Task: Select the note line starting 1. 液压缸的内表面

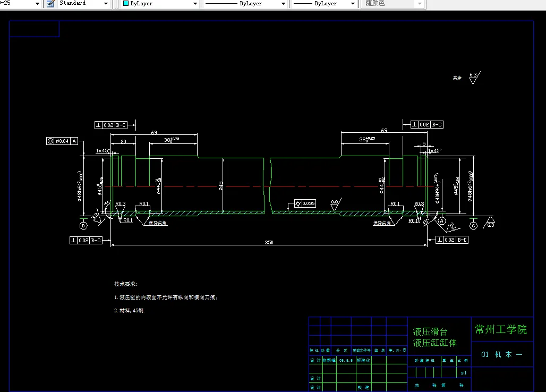Action: [x=165, y=297]
